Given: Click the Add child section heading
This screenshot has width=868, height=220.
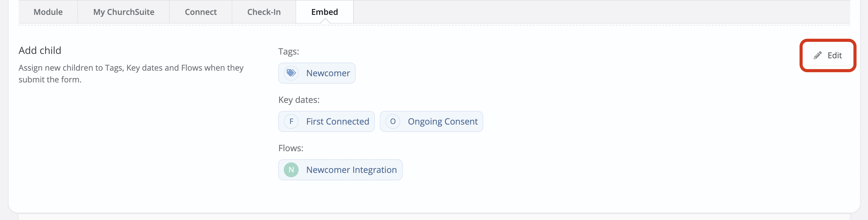Looking at the screenshot, I should pyautogui.click(x=39, y=50).
